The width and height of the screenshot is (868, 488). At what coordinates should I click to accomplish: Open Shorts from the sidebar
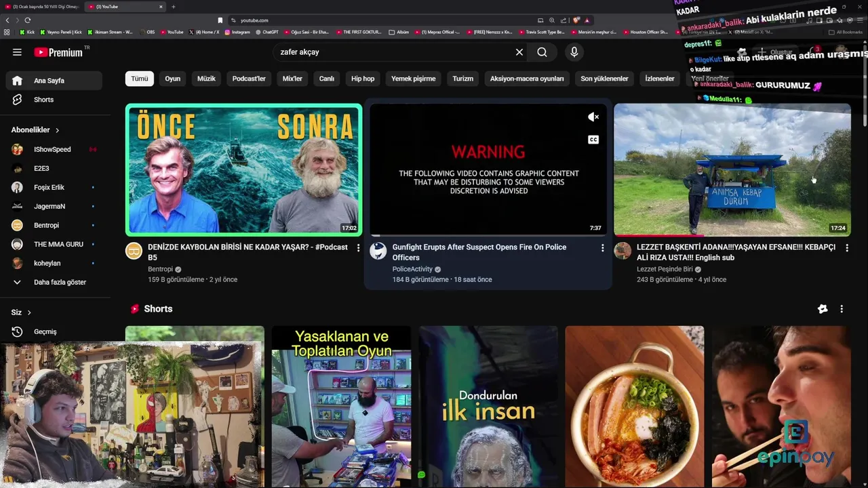pyautogui.click(x=54, y=100)
